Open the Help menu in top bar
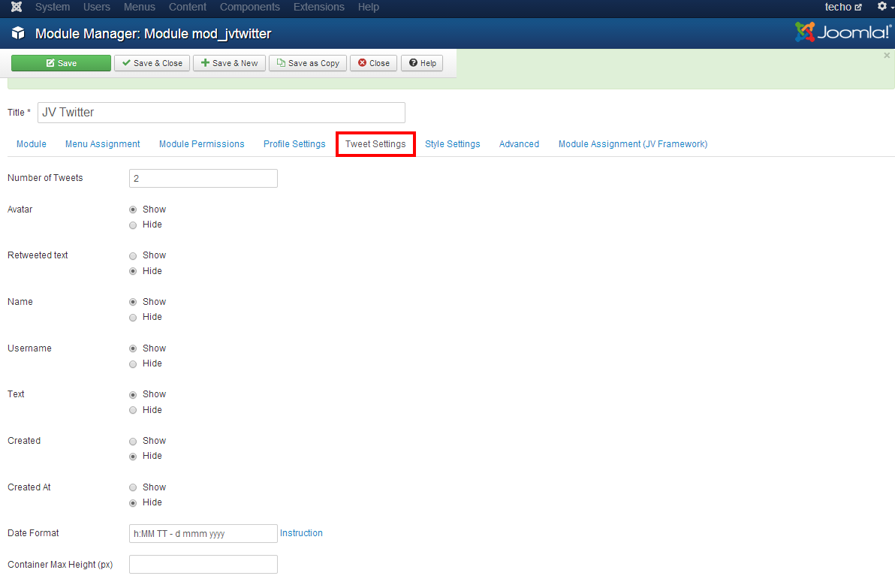The height and width of the screenshot is (588, 895). tap(368, 7)
